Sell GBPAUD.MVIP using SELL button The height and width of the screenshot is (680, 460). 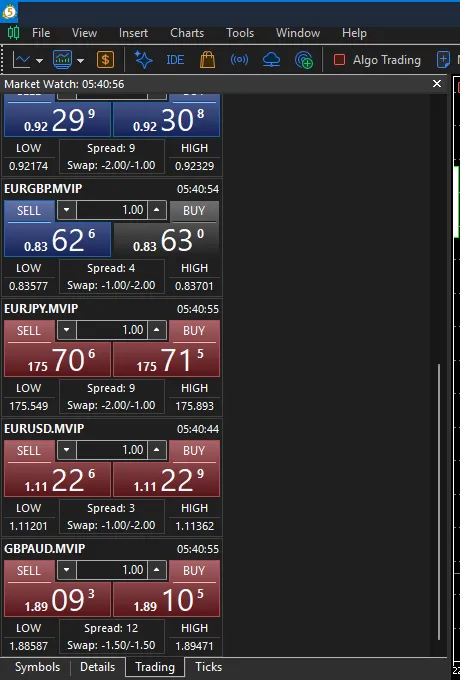[x=29, y=571]
